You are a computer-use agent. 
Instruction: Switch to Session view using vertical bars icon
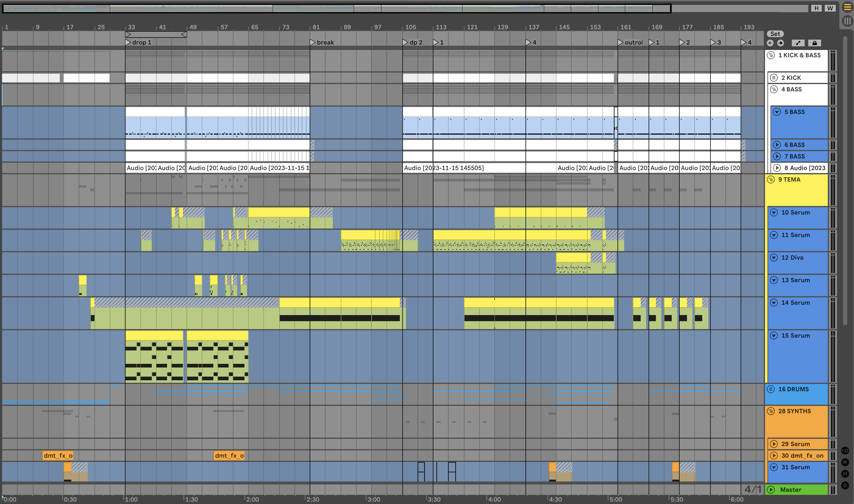[848, 21]
